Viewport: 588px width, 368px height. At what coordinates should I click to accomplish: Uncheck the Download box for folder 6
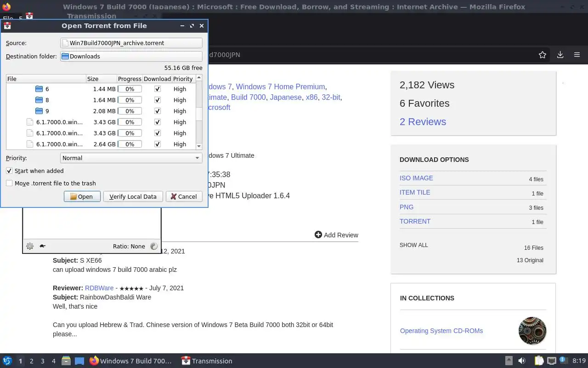click(x=158, y=89)
